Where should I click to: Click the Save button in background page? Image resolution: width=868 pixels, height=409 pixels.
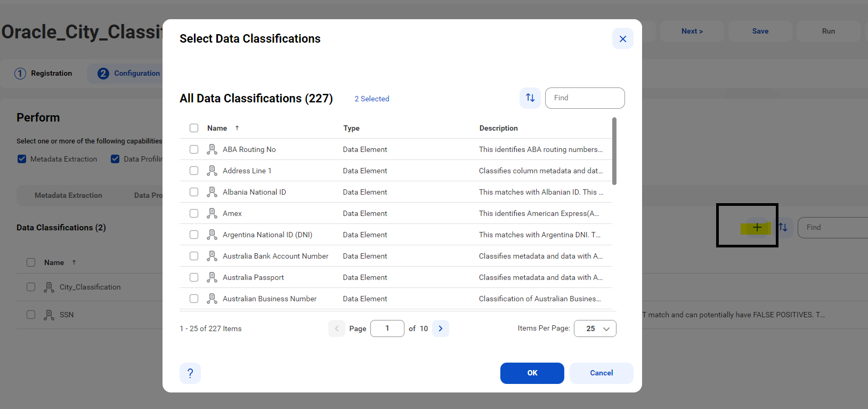(x=760, y=31)
